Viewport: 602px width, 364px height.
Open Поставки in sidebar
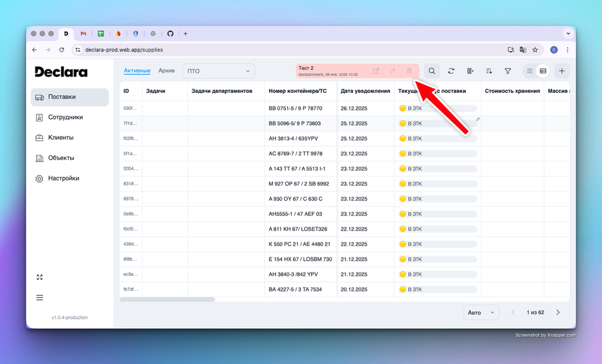click(x=69, y=97)
